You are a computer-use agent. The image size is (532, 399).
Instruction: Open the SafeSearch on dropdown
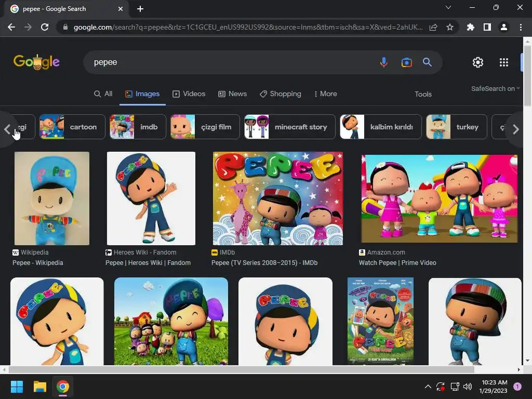[x=495, y=88]
